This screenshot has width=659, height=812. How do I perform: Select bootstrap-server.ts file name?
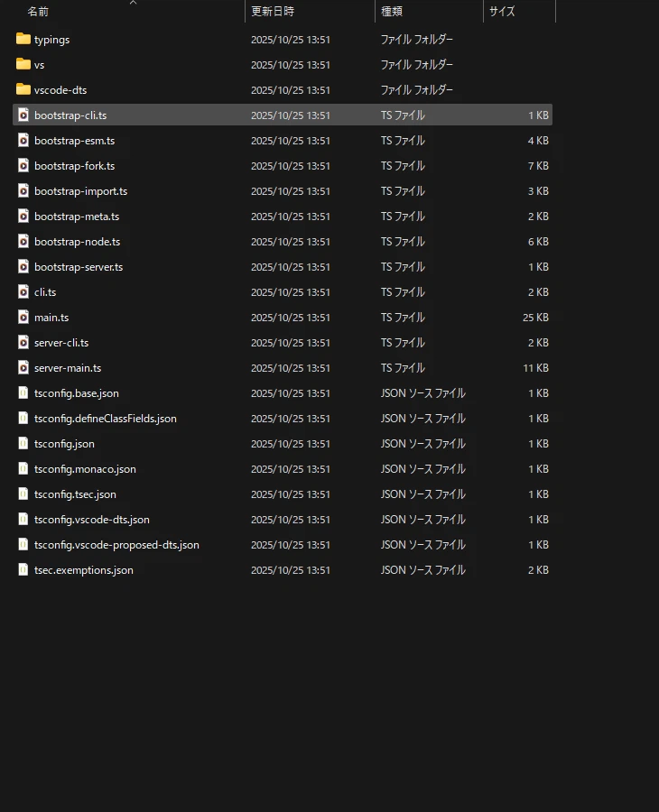(x=79, y=267)
